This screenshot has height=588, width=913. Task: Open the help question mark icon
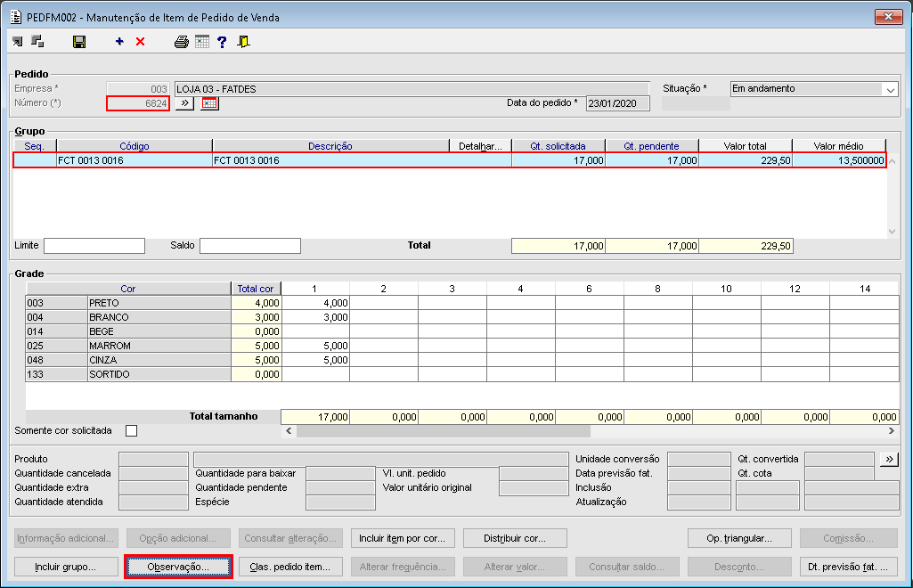(x=222, y=42)
